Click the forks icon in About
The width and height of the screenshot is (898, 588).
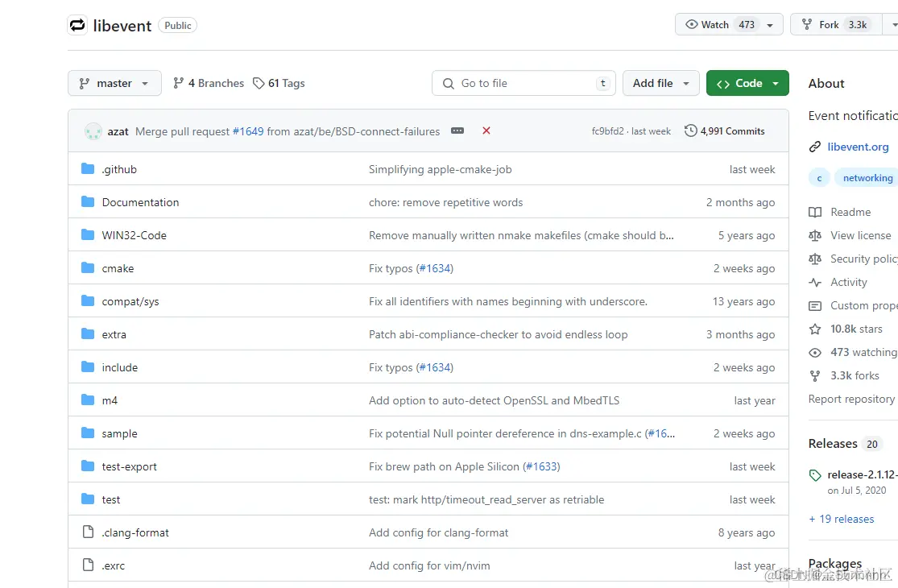(815, 375)
